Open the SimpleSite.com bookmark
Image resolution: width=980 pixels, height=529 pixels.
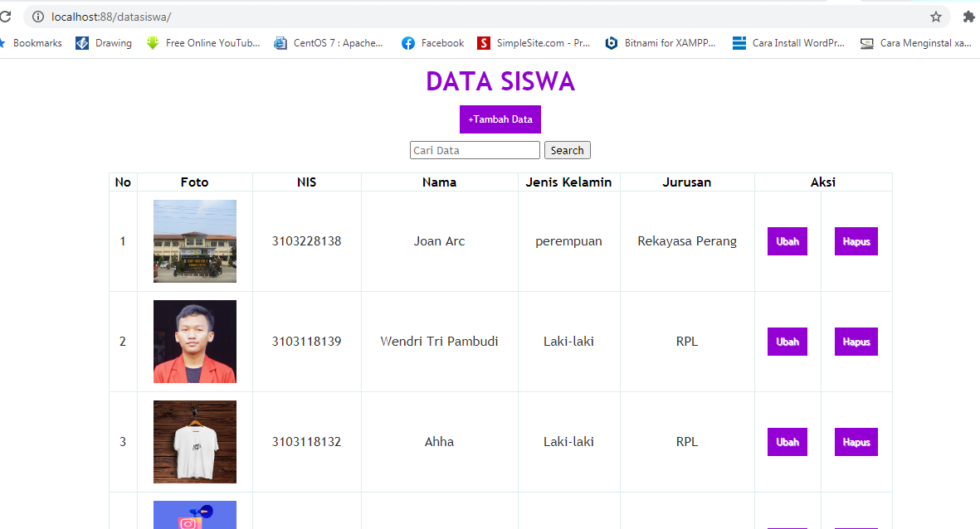[534, 43]
